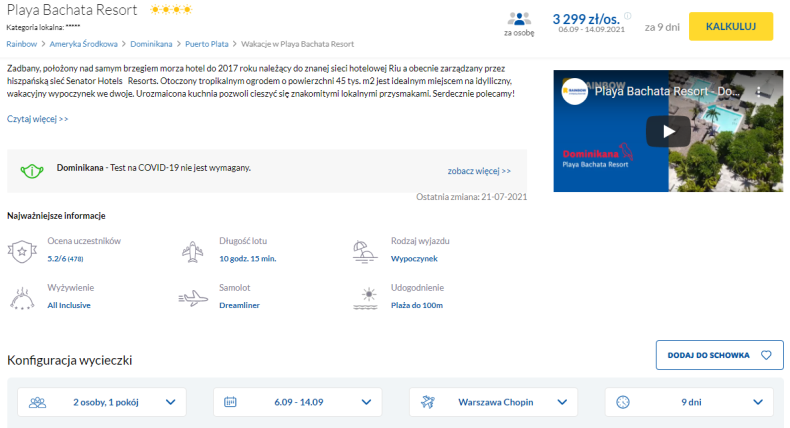Click the rating shield star icon
790x428 pixels.
(22, 251)
